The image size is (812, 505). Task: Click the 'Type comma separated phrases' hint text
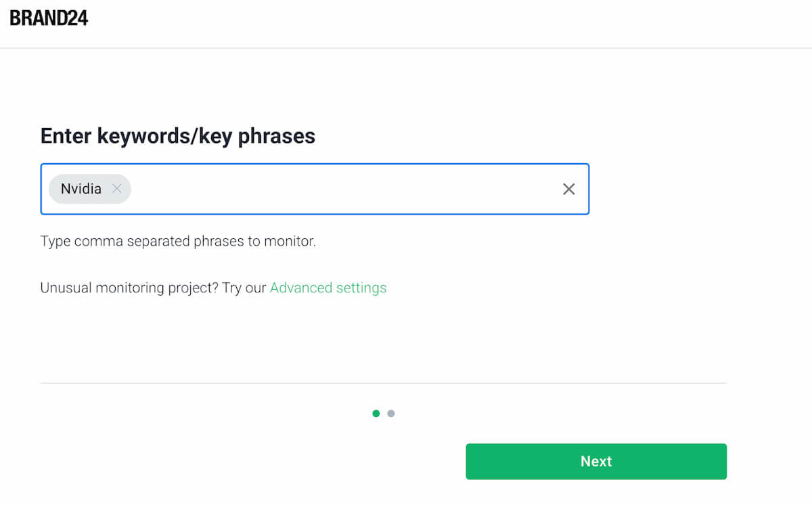[178, 241]
